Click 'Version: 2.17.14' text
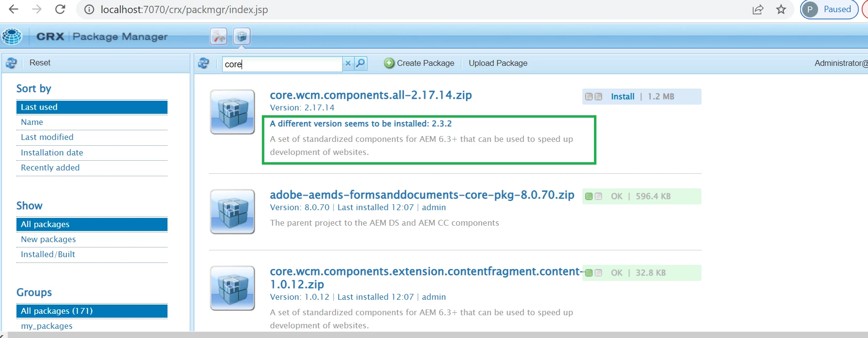Screen dimensions: 868x338 coord(302,108)
